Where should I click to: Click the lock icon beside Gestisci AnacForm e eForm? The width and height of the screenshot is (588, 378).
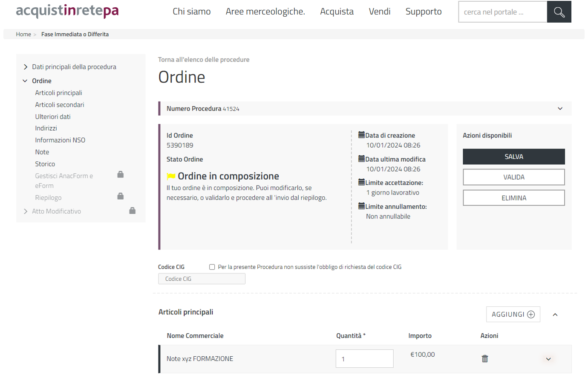click(x=121, y=174)
